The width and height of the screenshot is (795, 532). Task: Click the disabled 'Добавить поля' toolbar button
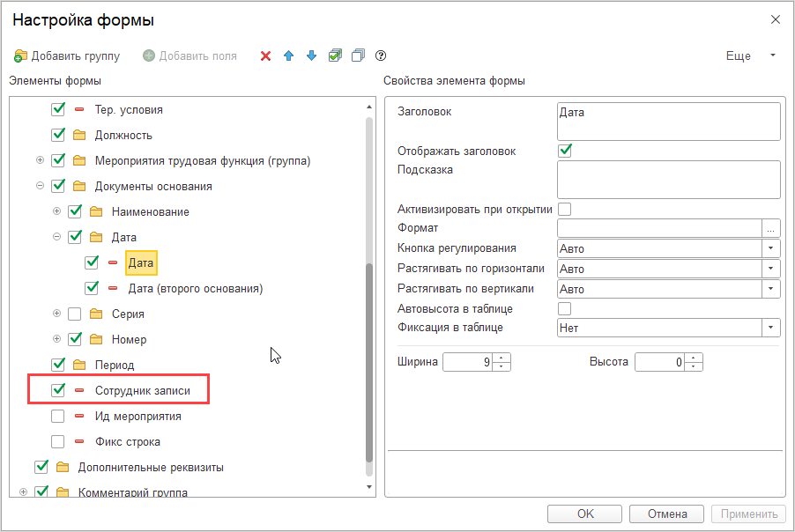pyautogui.click(x=189, y=55)
